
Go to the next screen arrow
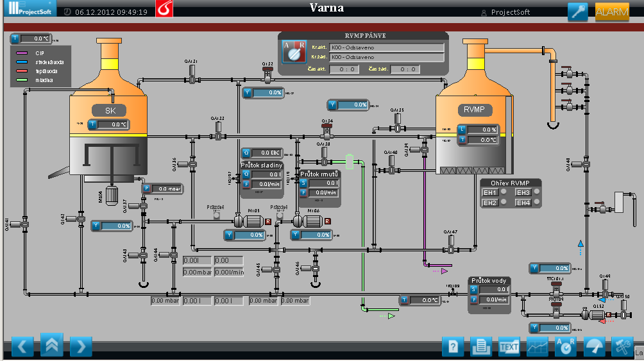tap(81, 347)
